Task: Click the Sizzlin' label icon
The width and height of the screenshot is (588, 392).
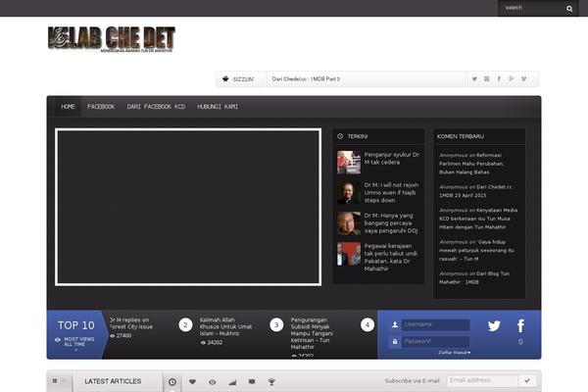Action: [x=225, y=78]
